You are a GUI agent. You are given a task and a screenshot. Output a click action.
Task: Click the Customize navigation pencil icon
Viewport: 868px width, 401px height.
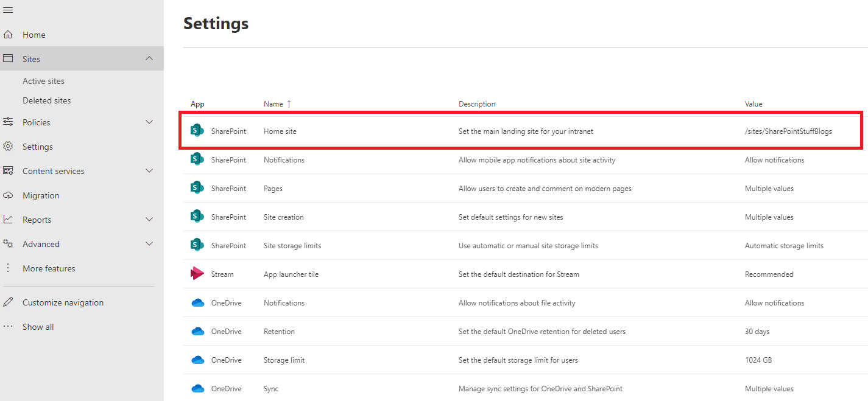pos(9,302)
